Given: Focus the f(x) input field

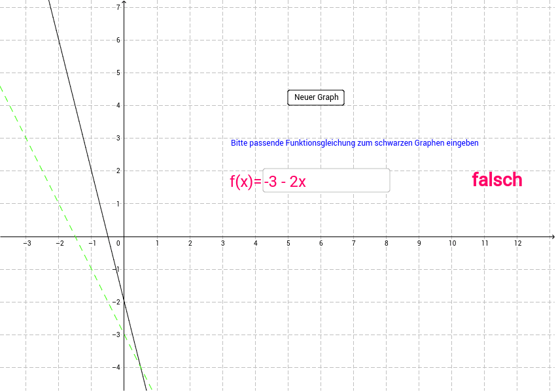Looking at the screenshot, I should tap(326, 180).
